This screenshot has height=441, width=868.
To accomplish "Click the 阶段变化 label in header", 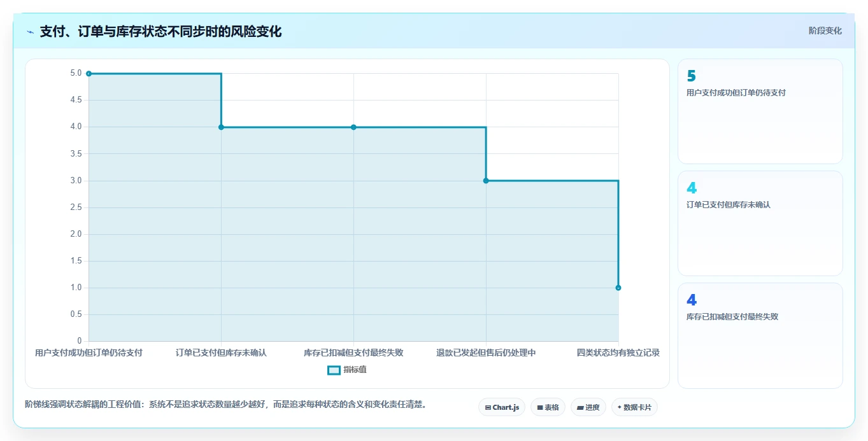I will pos(825,31).
